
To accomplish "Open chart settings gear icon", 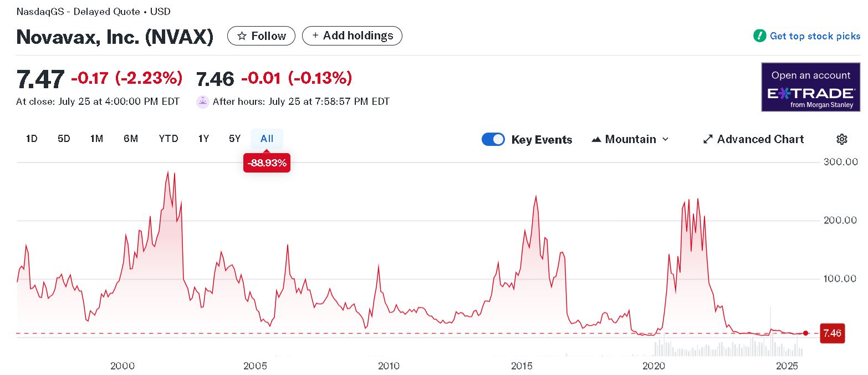I will tap(841, 139).
